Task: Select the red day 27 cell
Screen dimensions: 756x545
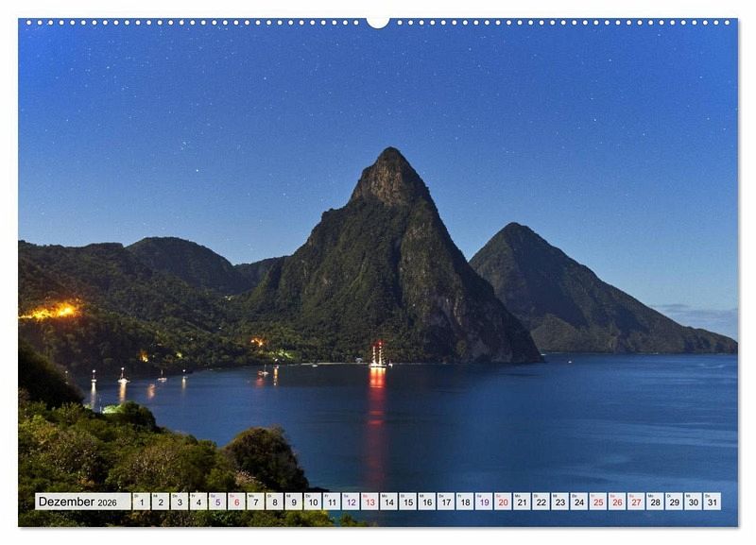Action: [636, 502]
